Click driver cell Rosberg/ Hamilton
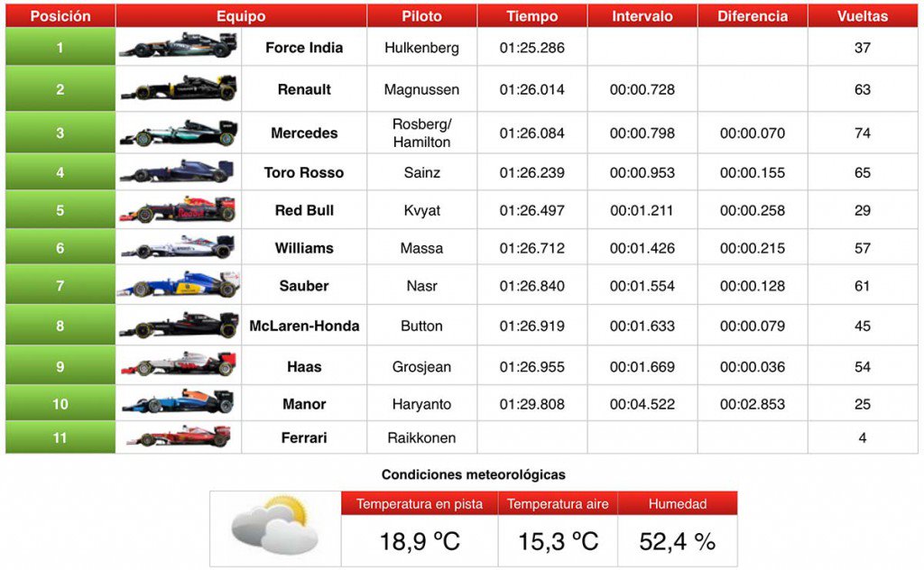The height and width of the screenshot is (570, 924). coord(422,133)
